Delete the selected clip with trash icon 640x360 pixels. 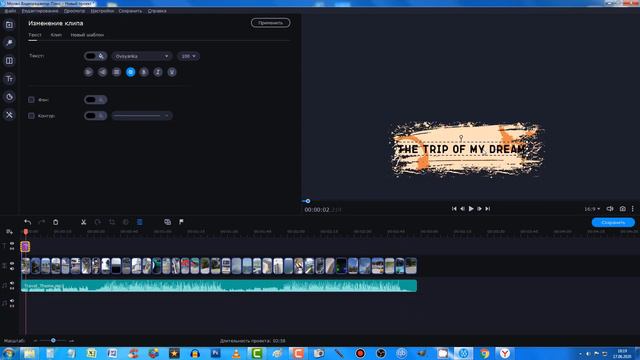(x=56, y=222)
